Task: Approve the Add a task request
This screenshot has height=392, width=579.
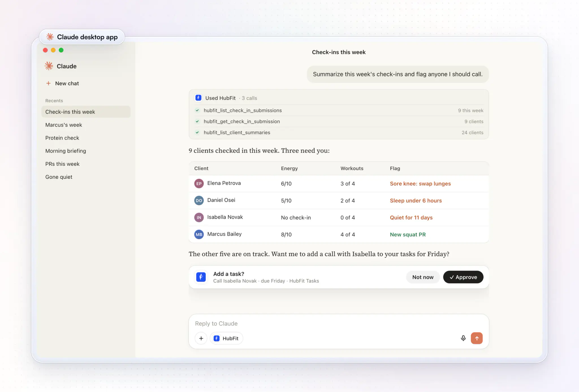Action: point(463,277)
